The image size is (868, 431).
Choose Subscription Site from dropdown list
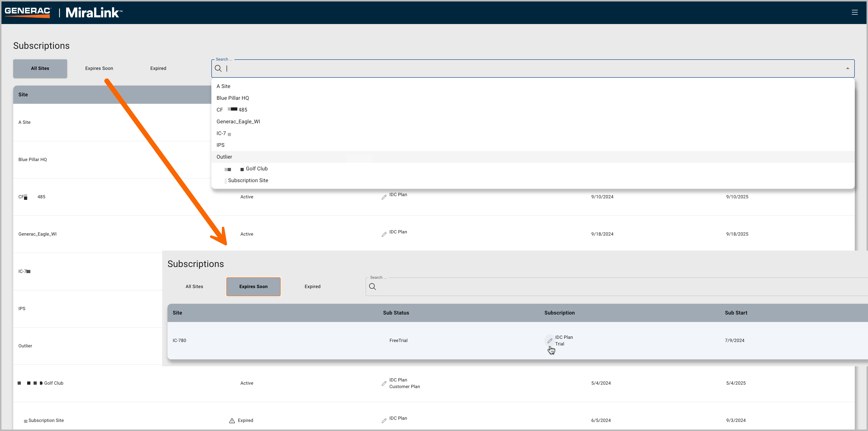(x=532, y=181)
